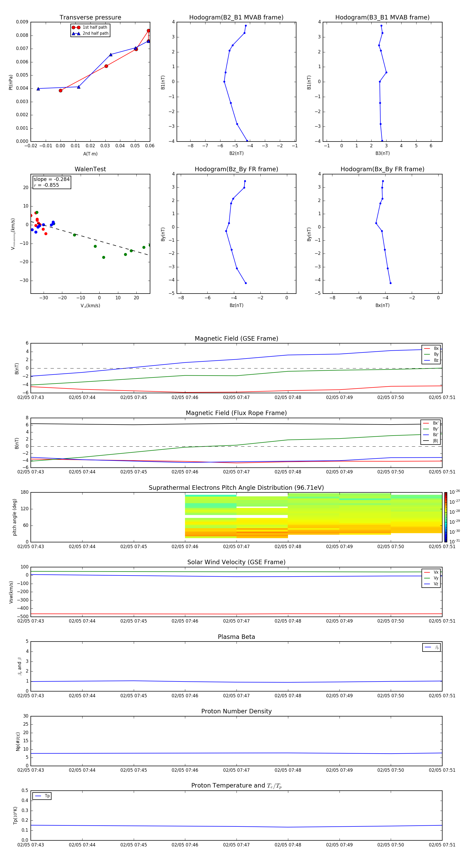This screenshot has height=868, width=473.
Task: Select the βp legend entry in Plasma Beta
Action: (431, 647)
